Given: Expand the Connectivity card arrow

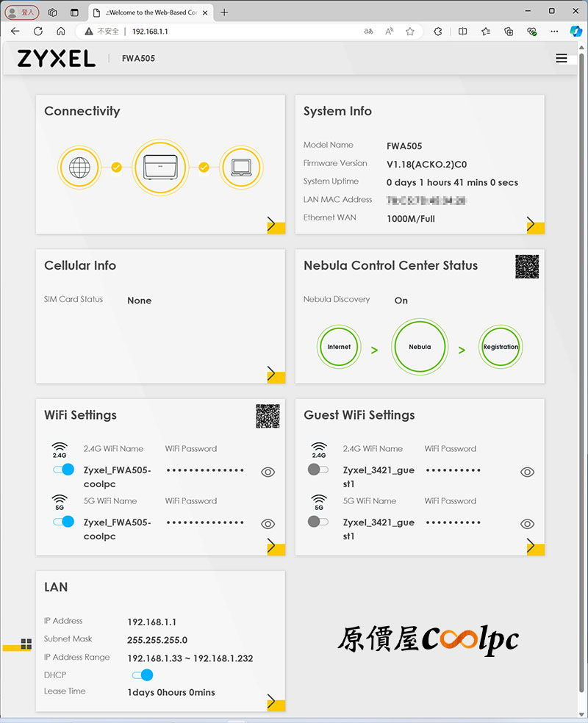Looking at the screenshot, I should (x=276, y=225).
